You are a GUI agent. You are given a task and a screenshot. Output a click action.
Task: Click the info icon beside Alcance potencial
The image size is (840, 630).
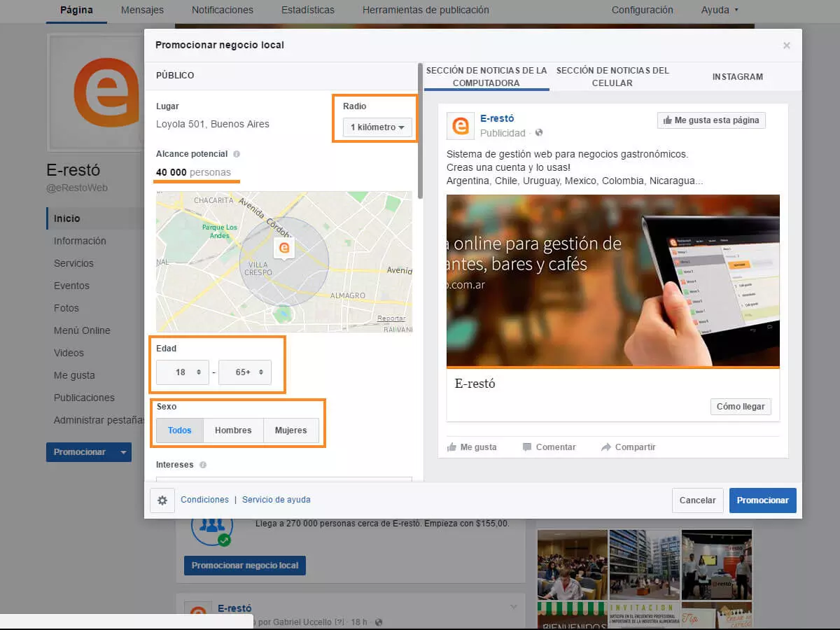[x=237, y=154]
